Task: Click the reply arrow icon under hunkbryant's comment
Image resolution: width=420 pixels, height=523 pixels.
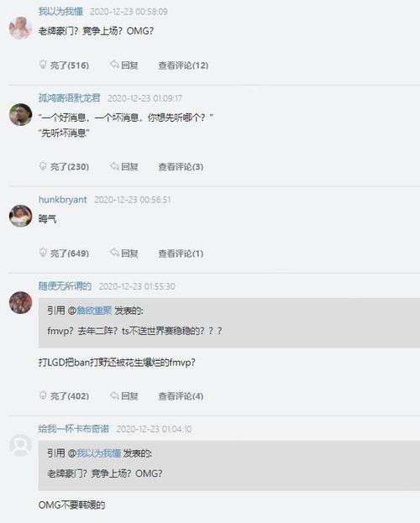Action: 114,253
